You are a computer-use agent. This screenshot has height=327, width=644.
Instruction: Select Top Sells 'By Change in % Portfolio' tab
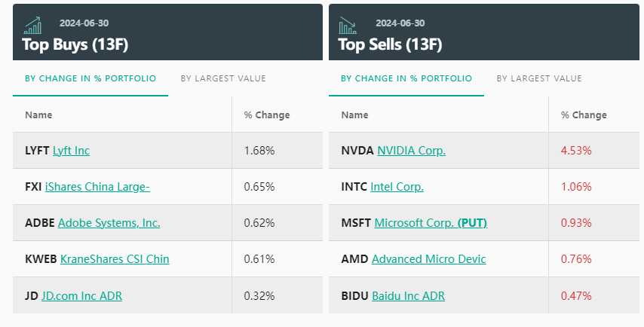tap(406, 78)
